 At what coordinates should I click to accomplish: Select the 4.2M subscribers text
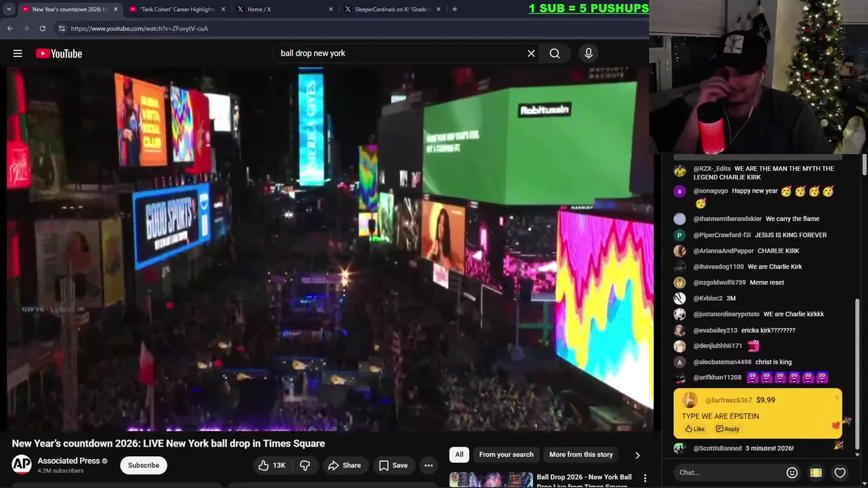pos(61,471)
